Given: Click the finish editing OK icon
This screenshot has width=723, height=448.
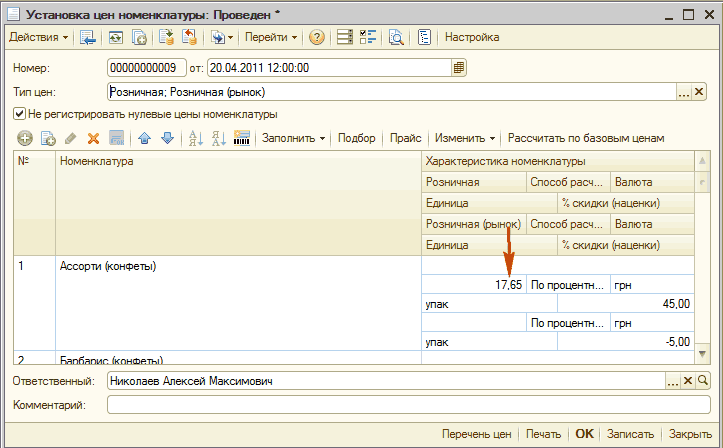Looking at the screenshot, I should (x=117, y=138).
